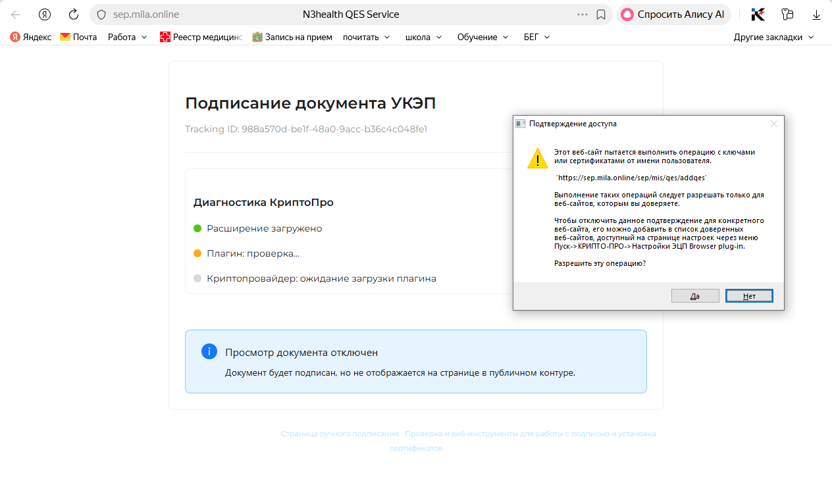Open the K extension icon in toolbar
The height and width of the screenshot is (504, 832).
click(x=758, y=14)
